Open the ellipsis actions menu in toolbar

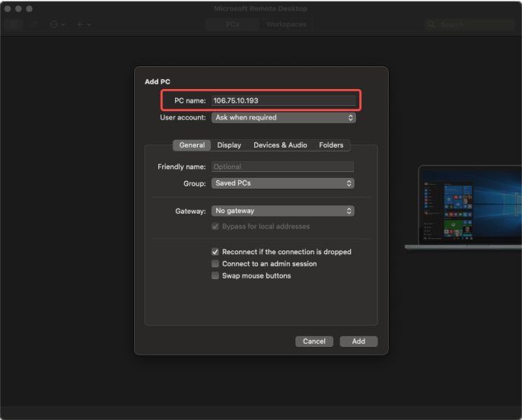tap(54, 24)
